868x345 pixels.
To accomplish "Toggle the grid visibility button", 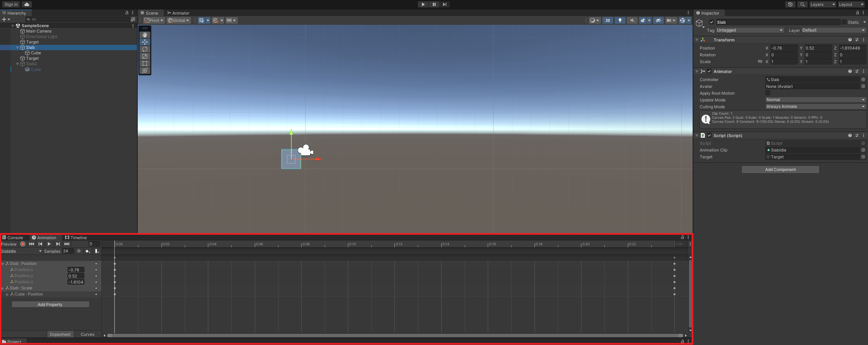I will pyautogui.click(x=201, y=20).
